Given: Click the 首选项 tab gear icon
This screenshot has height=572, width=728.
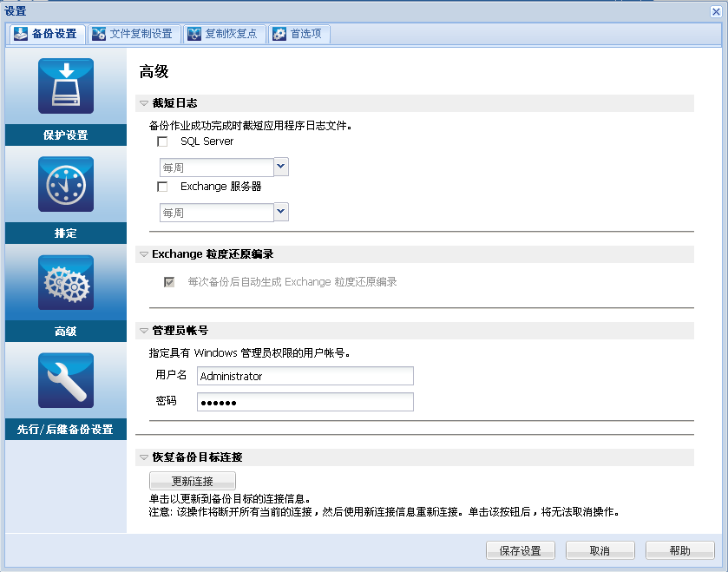Looking at the screenshot, I should tap(279, 34).
